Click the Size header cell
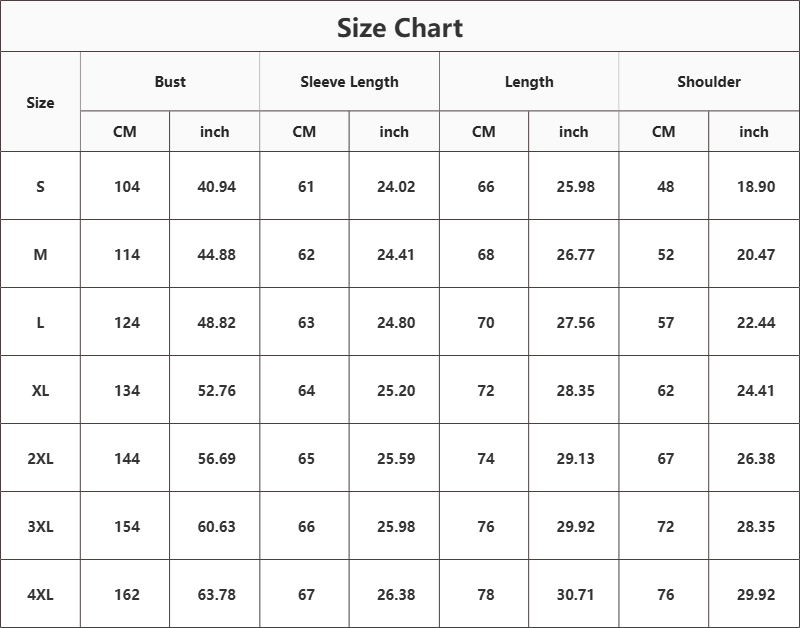This screenshot has width=800, height=628. [40, 102]
